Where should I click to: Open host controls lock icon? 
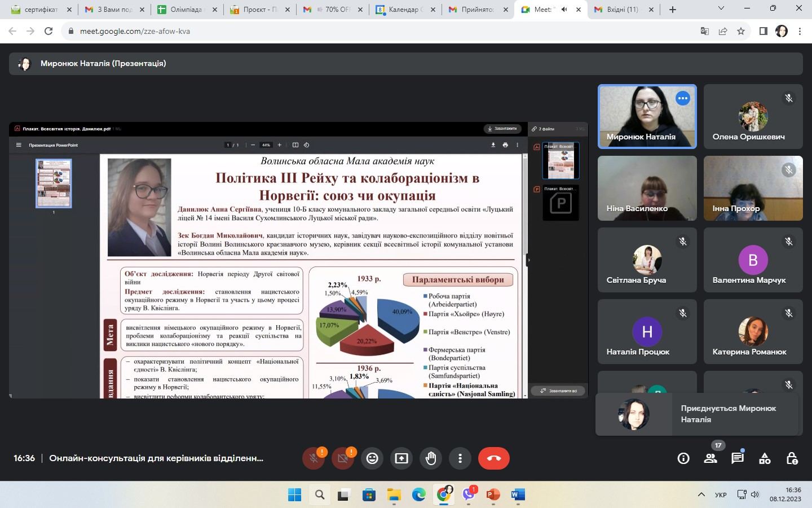(792, 458)
